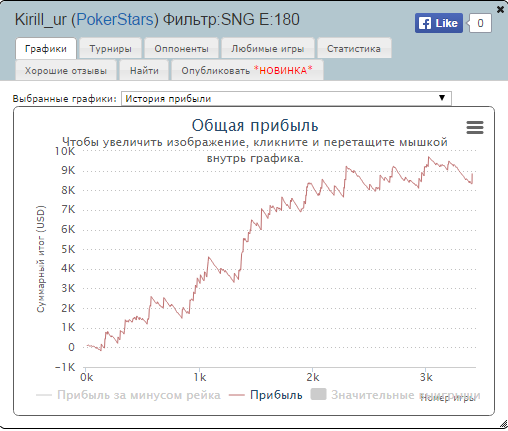508x431 pixels.
Task: Close the player popup window
Action: click(x=500, y=10)
